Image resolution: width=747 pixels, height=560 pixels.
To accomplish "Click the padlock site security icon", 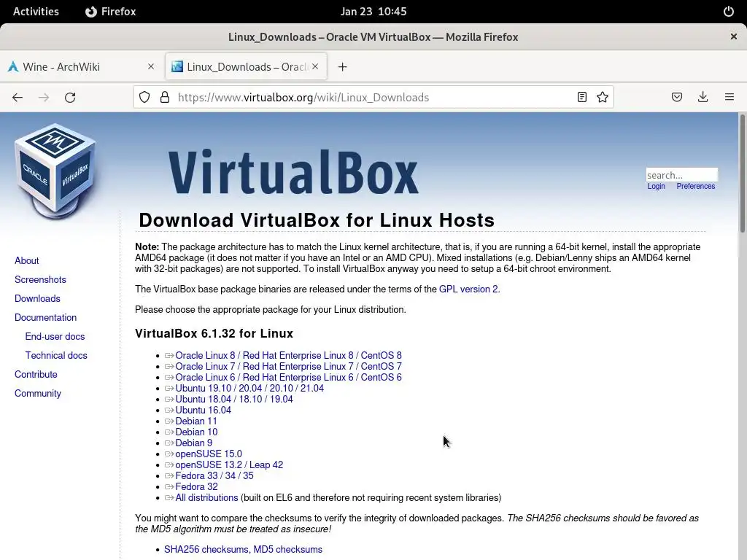I will click(x=165, y=97).
